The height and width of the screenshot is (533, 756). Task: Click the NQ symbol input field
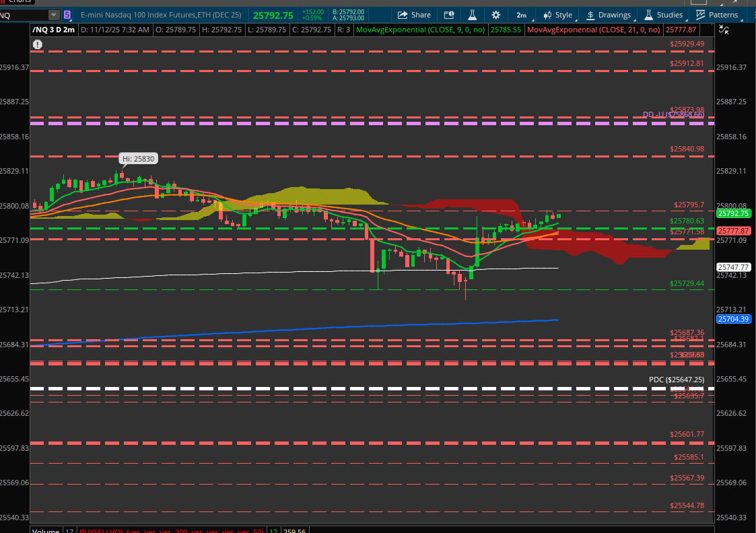[24, 15]
